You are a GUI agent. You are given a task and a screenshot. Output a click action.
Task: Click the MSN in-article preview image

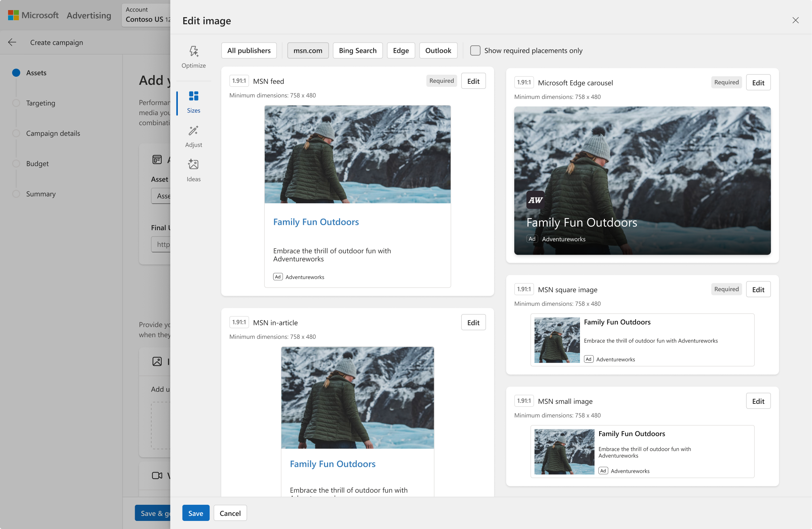[x=357, y=397]
